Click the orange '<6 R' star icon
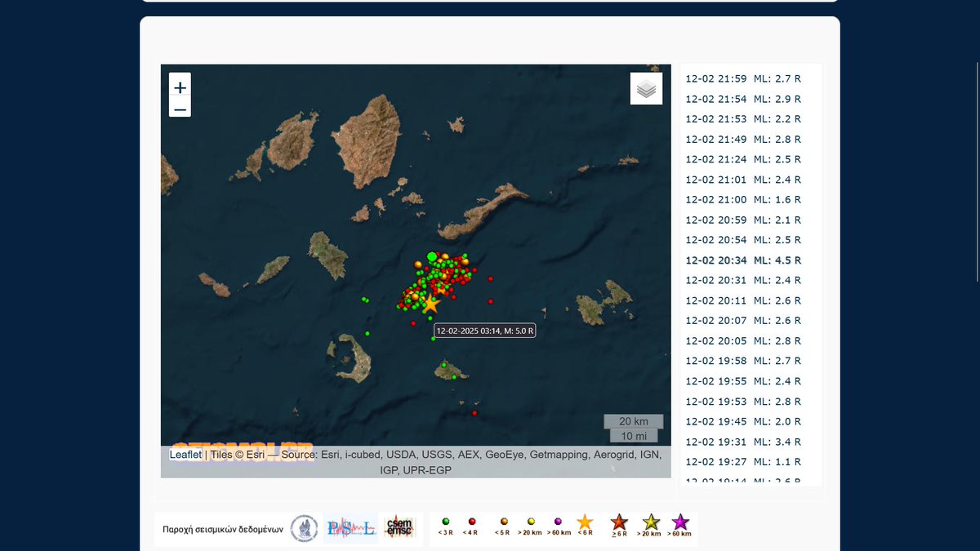Viewport: 980px width, 551px height. (x=586, y=520)
